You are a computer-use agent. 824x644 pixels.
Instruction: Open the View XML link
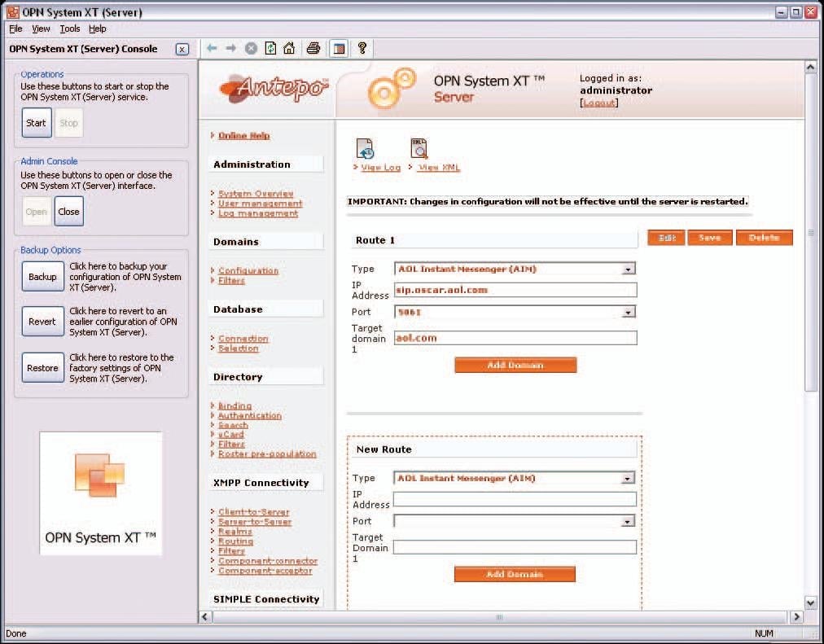click(439, 168)
